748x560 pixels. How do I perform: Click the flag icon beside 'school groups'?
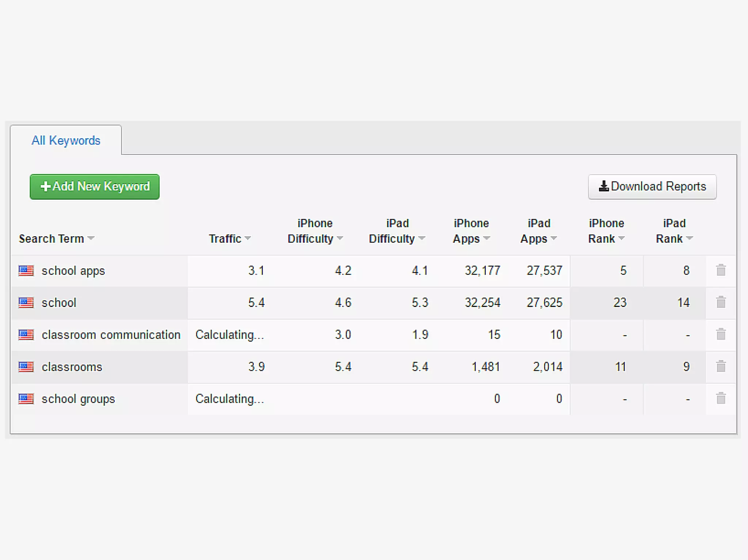[26, 399]
